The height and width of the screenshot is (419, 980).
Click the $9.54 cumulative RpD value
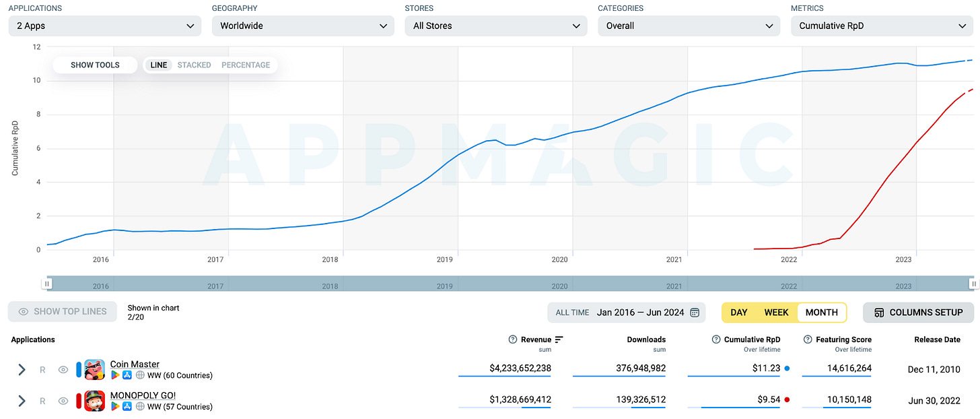click(x=769, y=399)
